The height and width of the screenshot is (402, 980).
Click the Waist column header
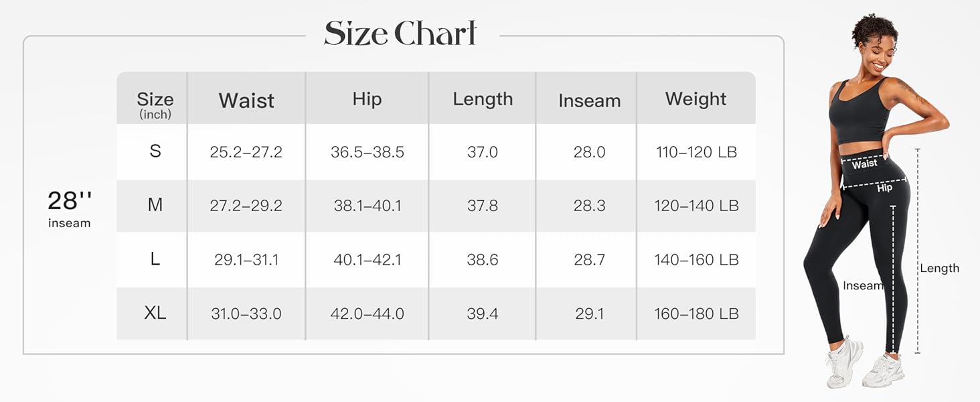click(x=246, y=100)
